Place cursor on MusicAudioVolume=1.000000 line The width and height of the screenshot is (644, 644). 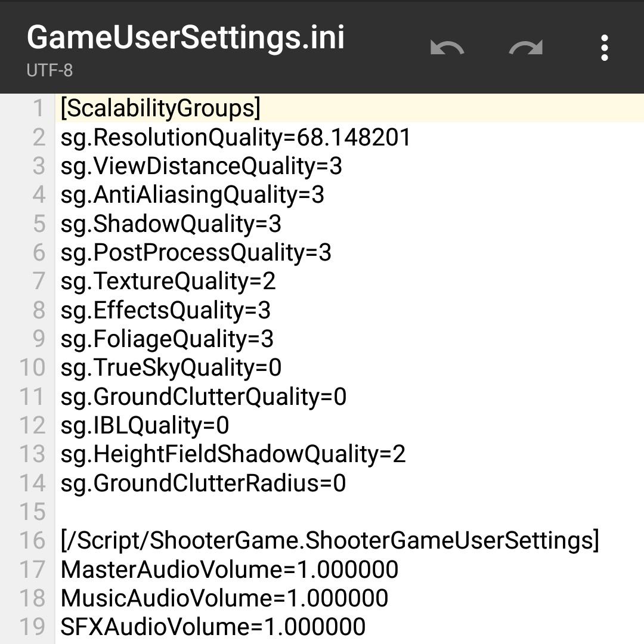[x=224, y=599]
